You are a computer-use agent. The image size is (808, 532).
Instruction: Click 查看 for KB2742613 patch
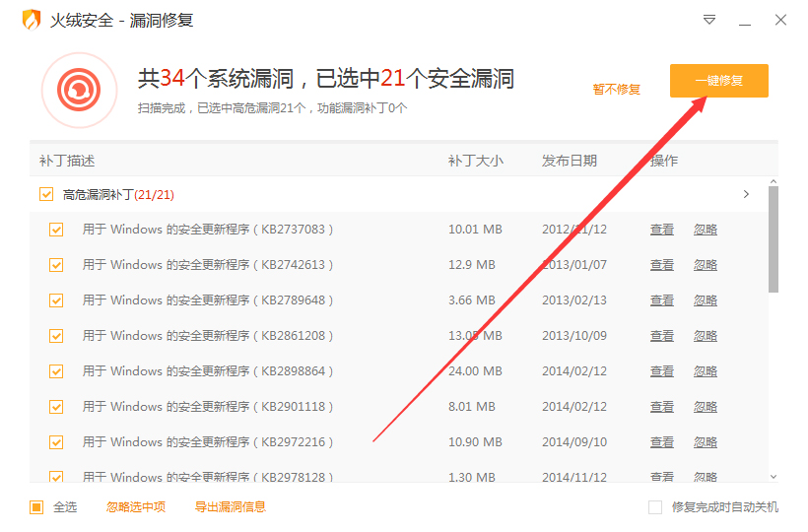coord(661,265)
